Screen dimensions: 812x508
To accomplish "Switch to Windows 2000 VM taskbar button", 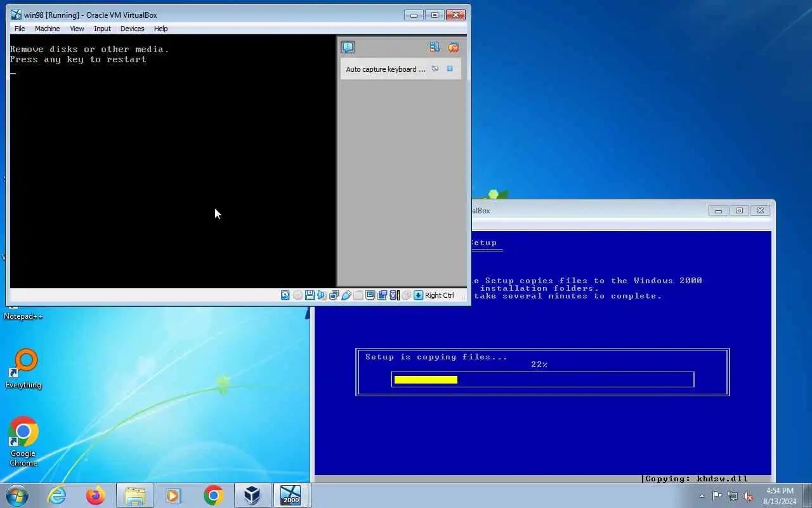I will (291, 495).
